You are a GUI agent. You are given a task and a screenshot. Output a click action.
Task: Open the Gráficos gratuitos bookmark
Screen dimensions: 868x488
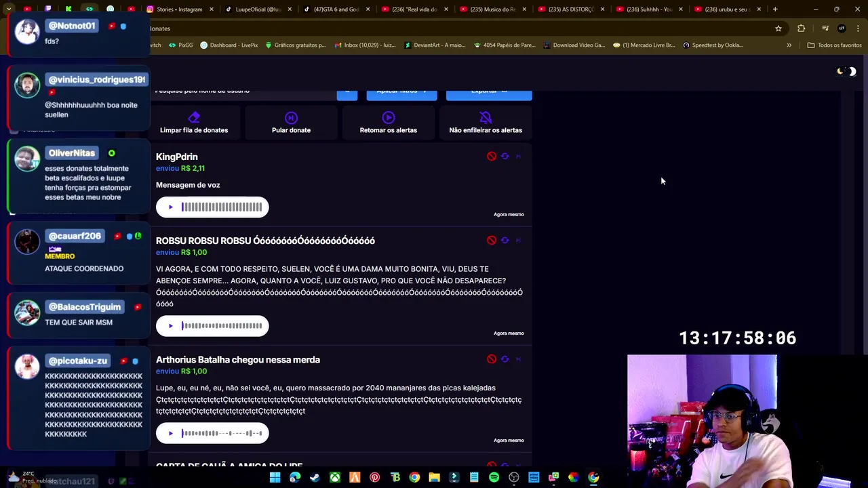[296, 45]
